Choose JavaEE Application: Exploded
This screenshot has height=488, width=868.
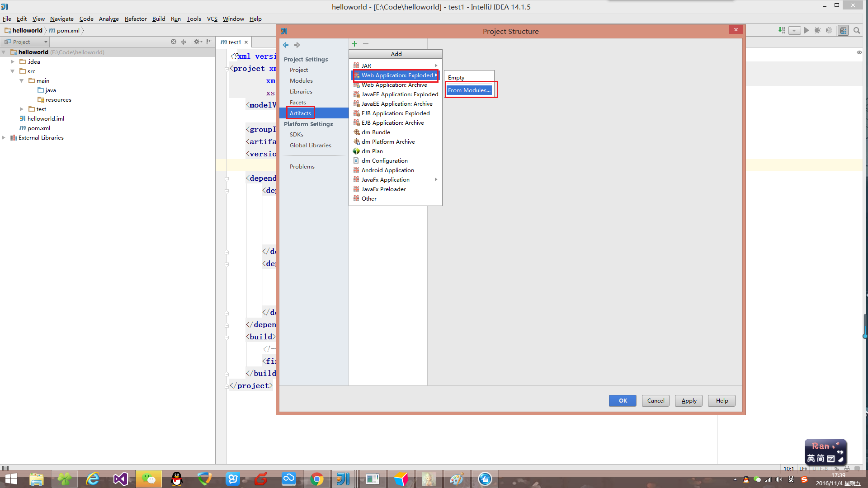click(395, 94)
